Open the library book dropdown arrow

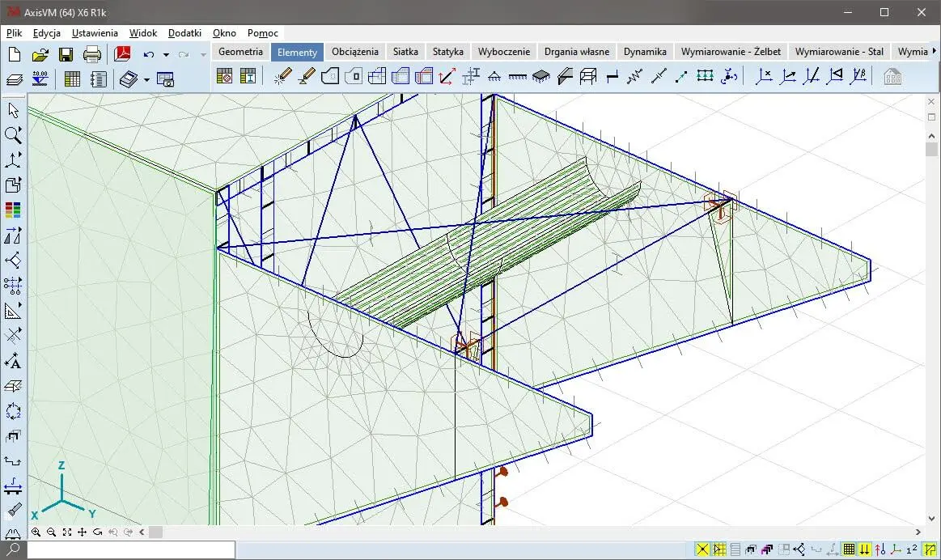(x=146, y=79)
